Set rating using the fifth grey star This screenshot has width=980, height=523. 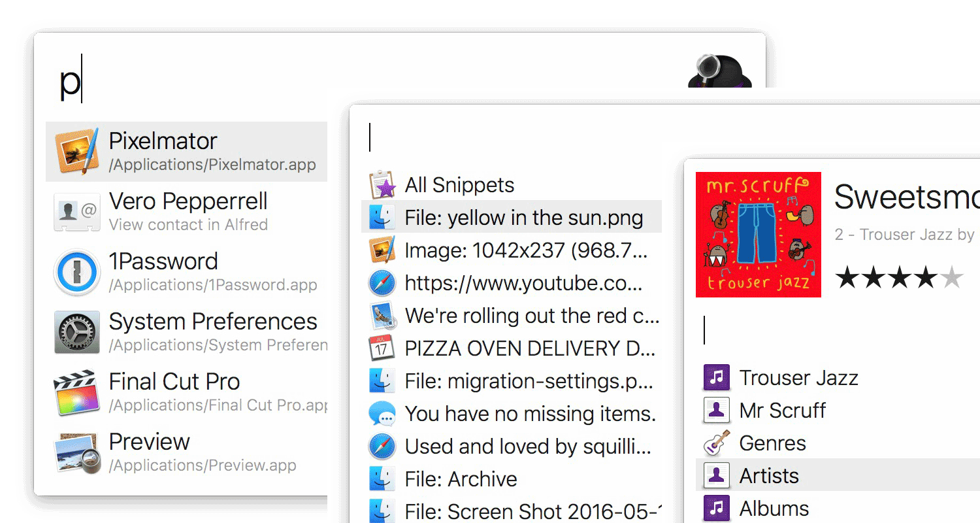tap(953, 278)
